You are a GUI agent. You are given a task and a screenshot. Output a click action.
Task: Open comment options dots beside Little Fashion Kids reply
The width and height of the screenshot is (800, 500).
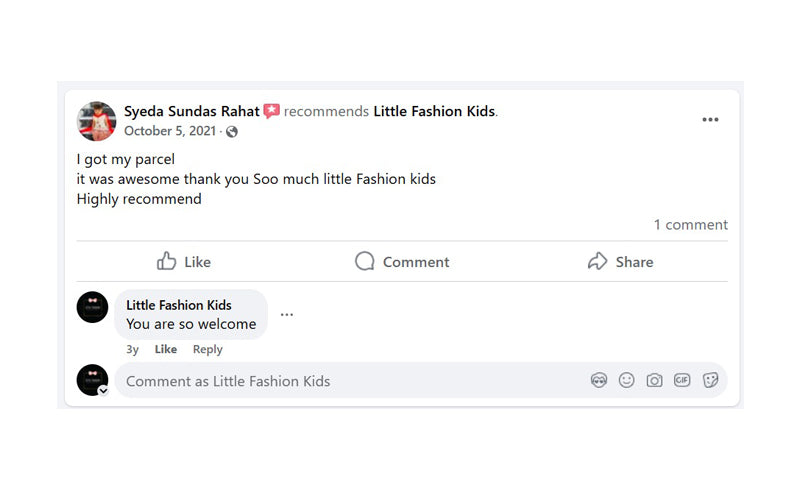coord(287,314)
